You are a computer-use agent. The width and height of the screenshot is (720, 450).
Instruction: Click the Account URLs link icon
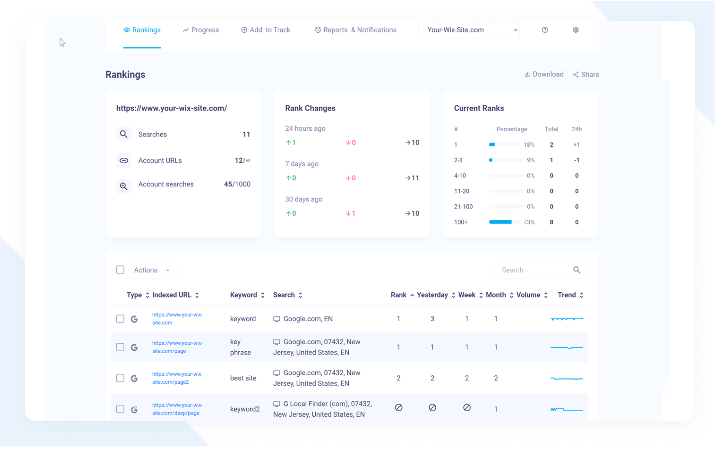124,162
